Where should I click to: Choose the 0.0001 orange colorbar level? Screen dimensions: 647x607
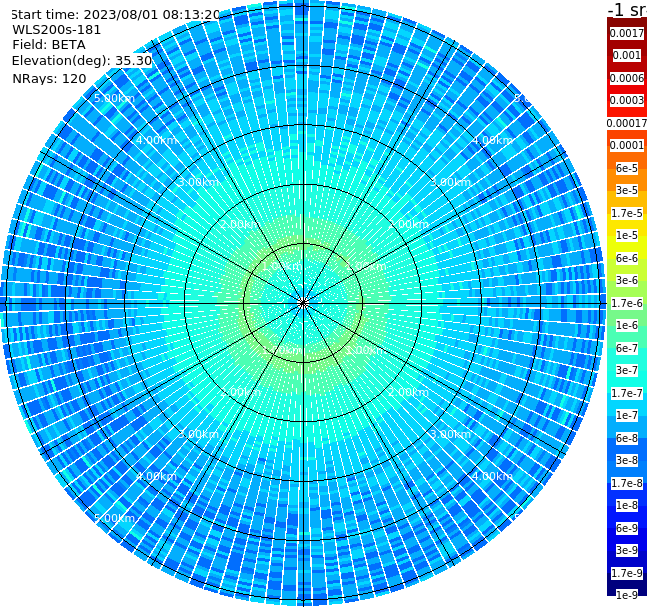pyautogui.click(x=627, y=145)
